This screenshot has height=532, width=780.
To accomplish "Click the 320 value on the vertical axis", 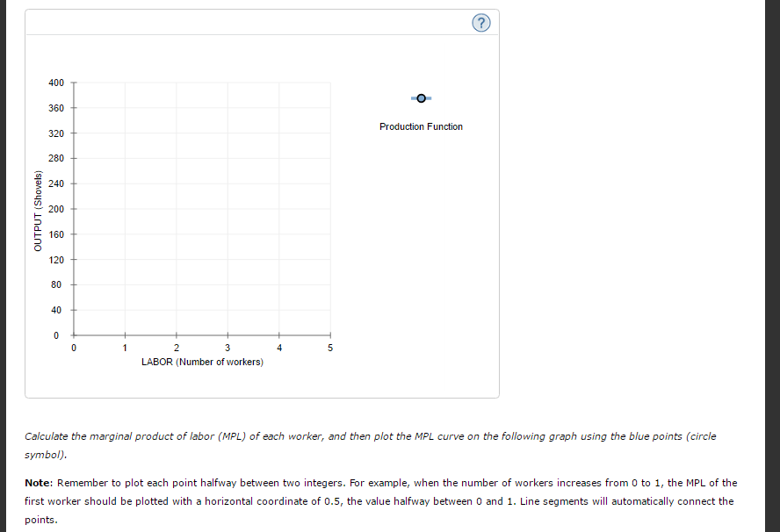I will click(56, 133).
